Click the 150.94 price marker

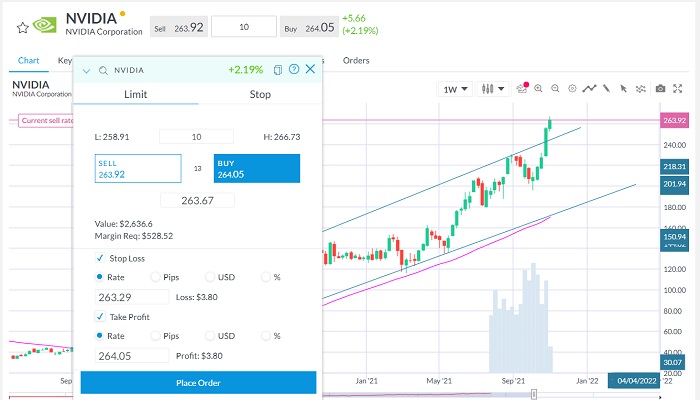tap(674, 237)
